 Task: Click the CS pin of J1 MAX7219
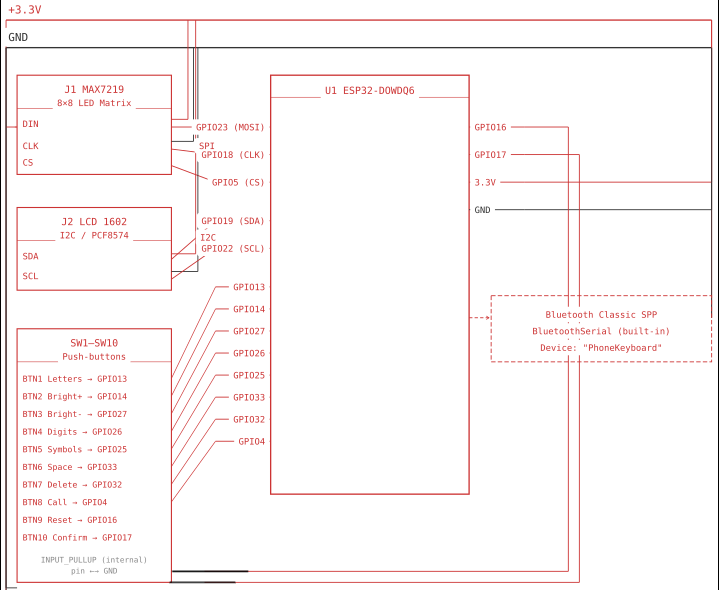28,162
